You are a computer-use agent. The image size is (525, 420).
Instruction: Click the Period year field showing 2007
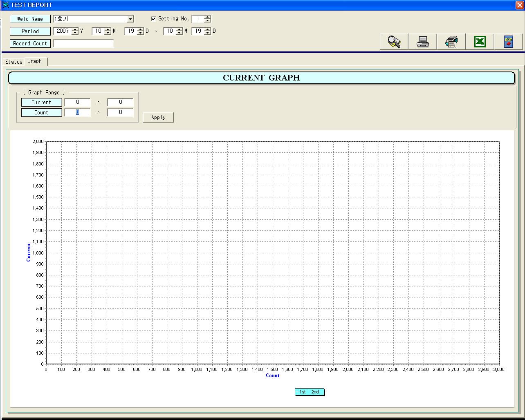[x=63, y=31]
